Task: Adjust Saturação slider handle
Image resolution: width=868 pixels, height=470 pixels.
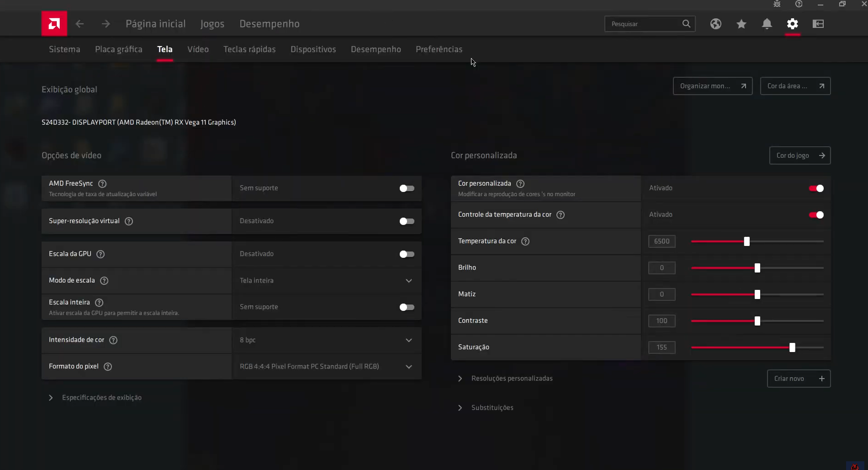Action: click(792, 347)
